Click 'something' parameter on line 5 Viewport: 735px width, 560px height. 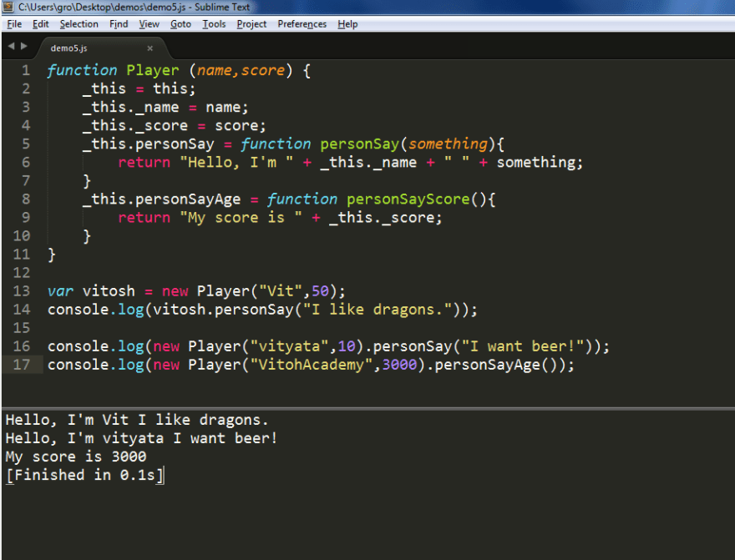(449, 144)
